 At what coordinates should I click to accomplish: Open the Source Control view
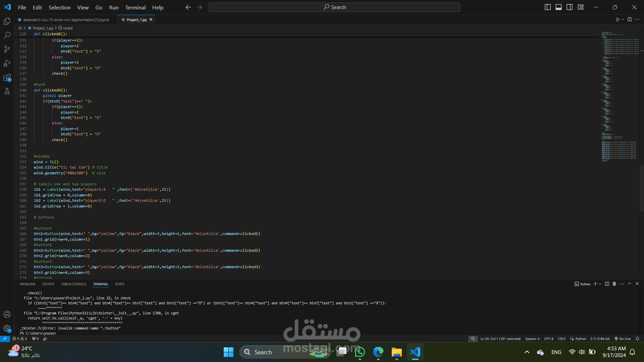tap(7, 49)
